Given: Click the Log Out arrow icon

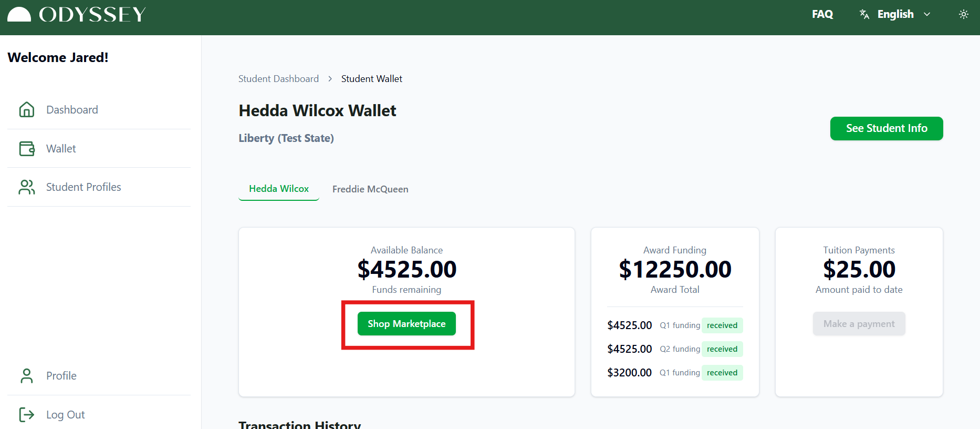Looking at the screenshot, I should 27,415.
